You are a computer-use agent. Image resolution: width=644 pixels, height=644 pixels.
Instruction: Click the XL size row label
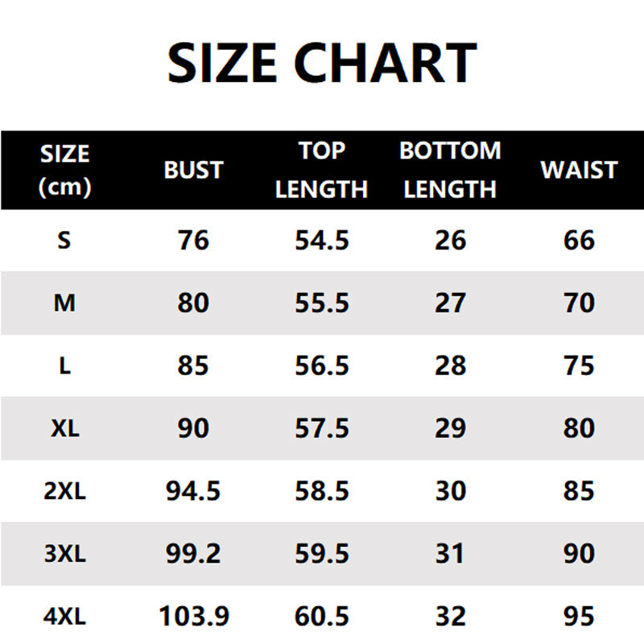(64, 428)
